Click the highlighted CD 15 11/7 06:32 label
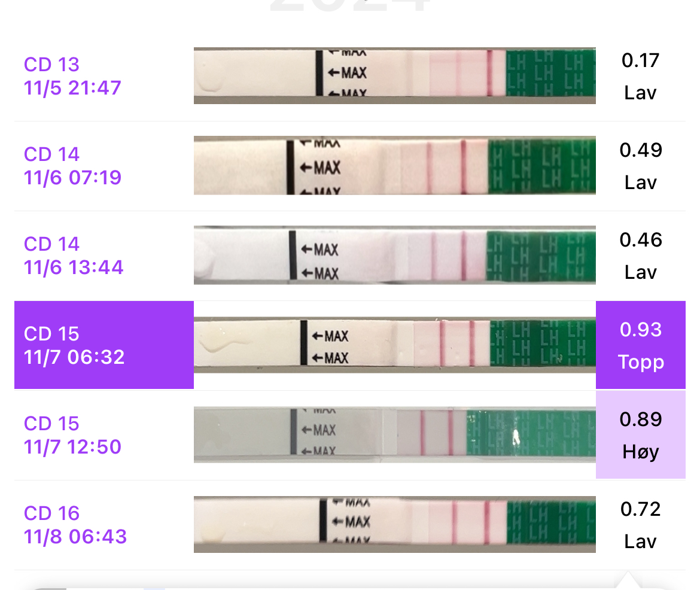The width and height of the screenshot is (700, 590). tap(74, 345)
